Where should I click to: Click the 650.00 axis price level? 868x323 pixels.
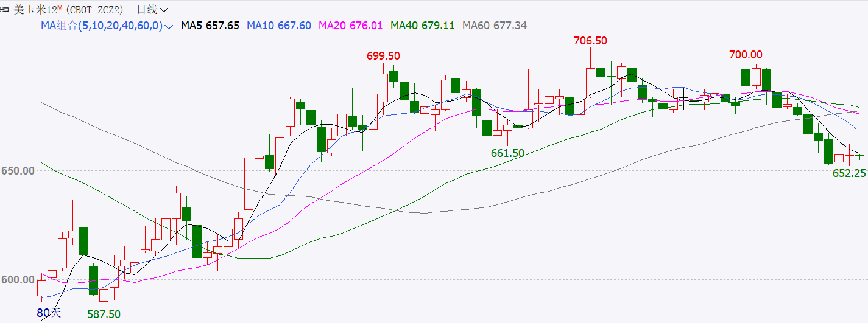pos(18,171)
